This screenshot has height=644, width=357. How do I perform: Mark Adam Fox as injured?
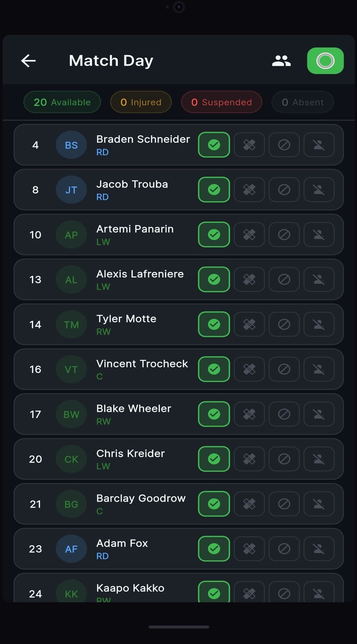pyautogui.click(x=249, y=549)
